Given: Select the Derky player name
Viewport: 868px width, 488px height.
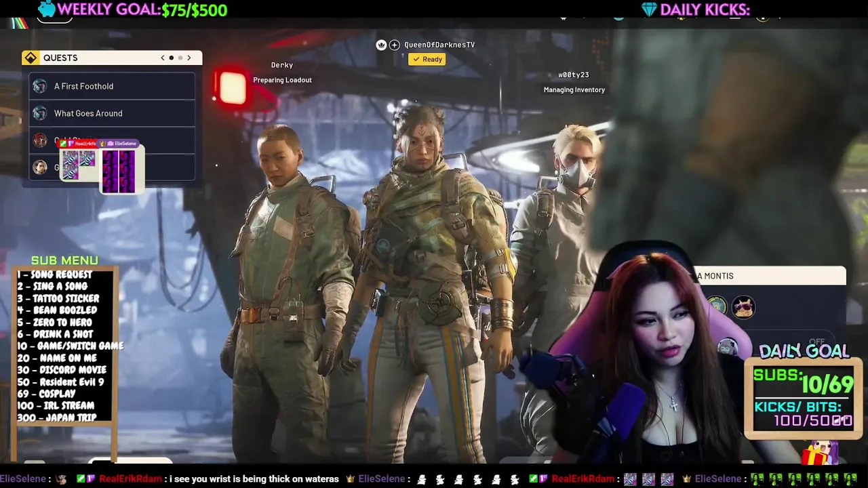Looking at the screenshot, I should [282, 65].
